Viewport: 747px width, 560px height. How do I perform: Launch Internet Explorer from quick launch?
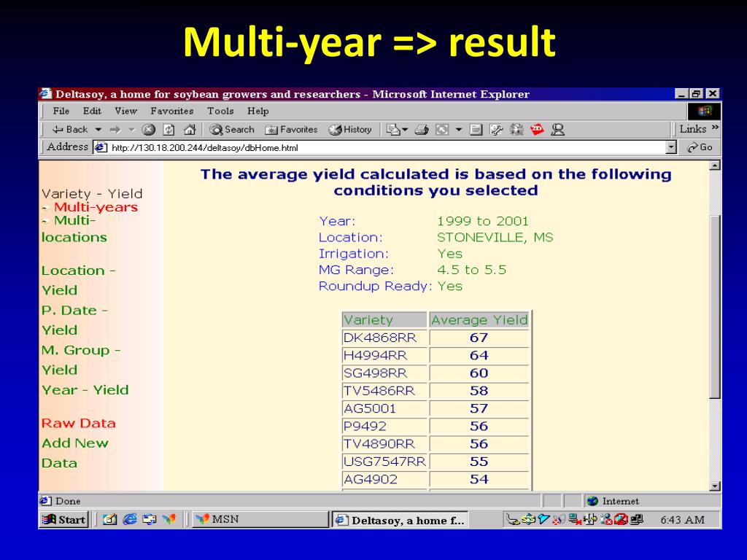click(130, 519)
